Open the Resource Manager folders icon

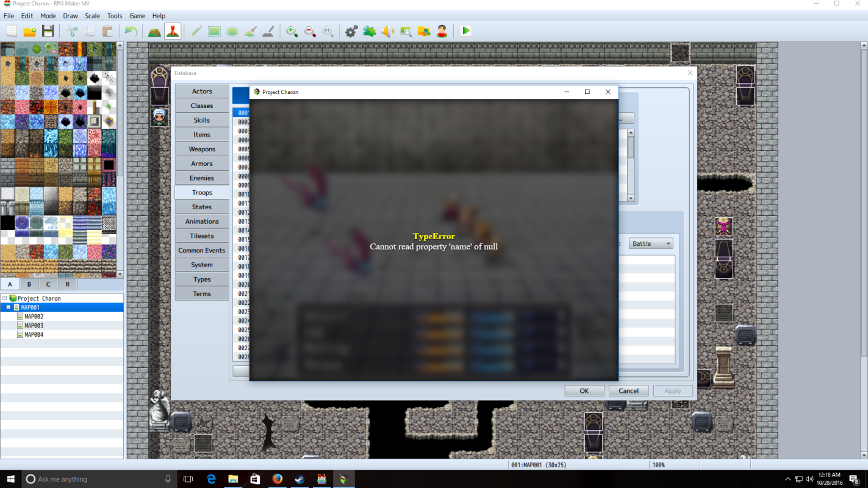point(424,31)
